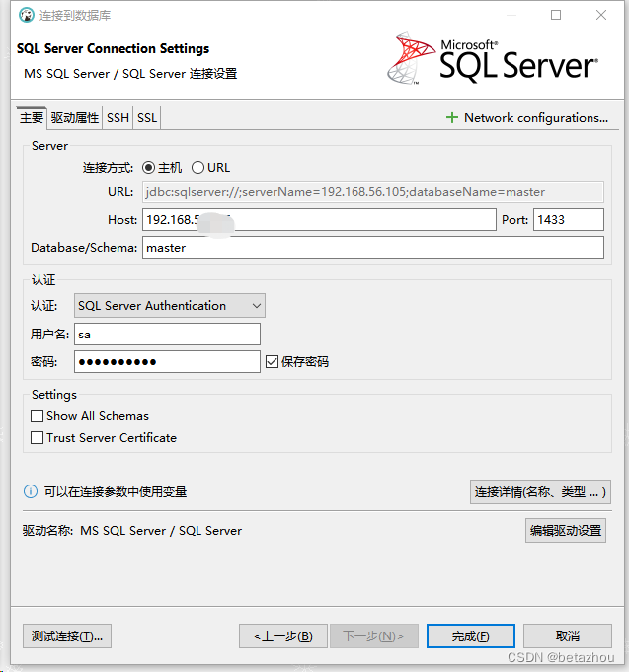Viewport: 629px width, 672px height.
Task: Open 连接详情(名称、类型 ...) button
Action: click(540, 492)
